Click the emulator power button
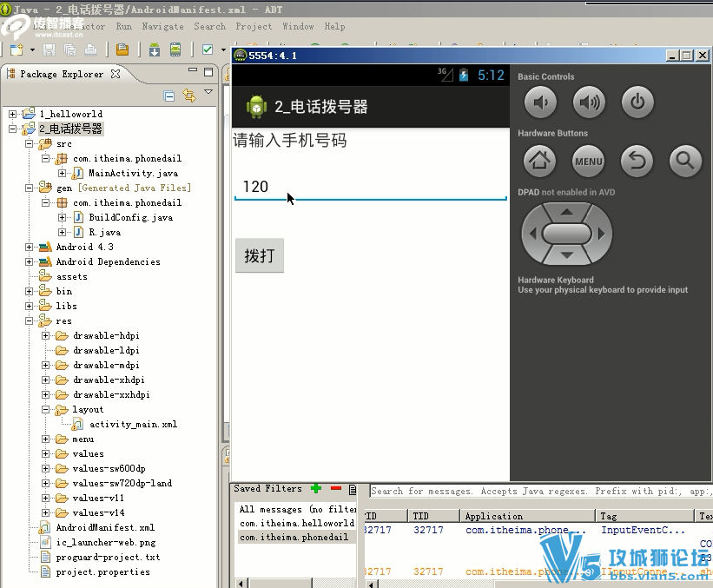Screen dimensions: 713x588 (637, 102)
